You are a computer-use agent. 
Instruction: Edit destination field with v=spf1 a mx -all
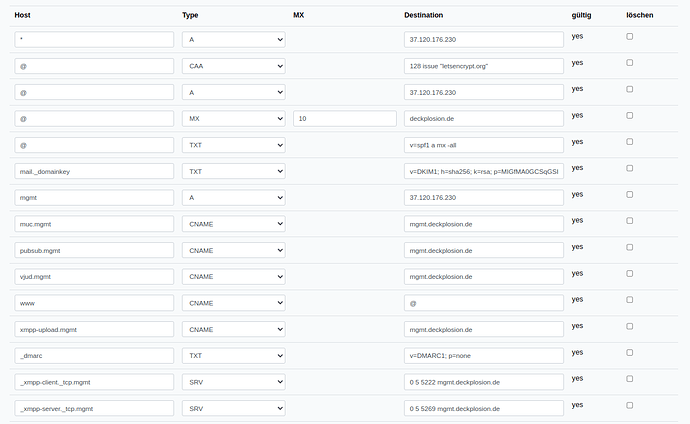click(x=484, y=145)
